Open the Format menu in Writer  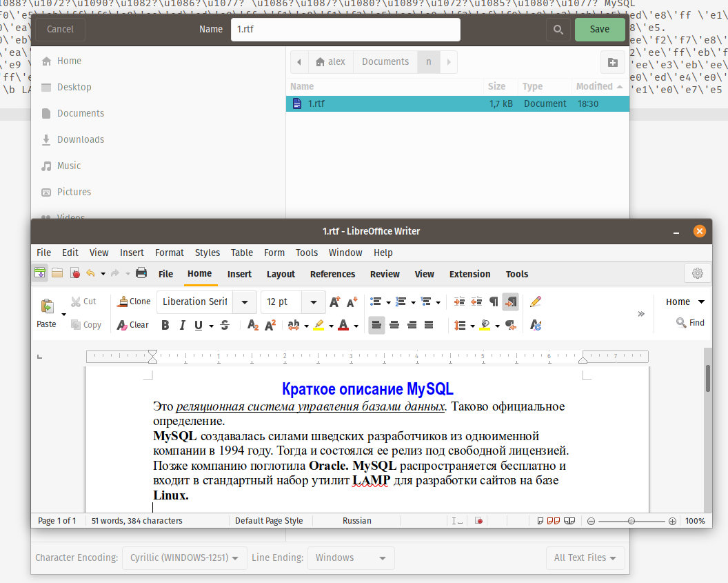point(170,253)
